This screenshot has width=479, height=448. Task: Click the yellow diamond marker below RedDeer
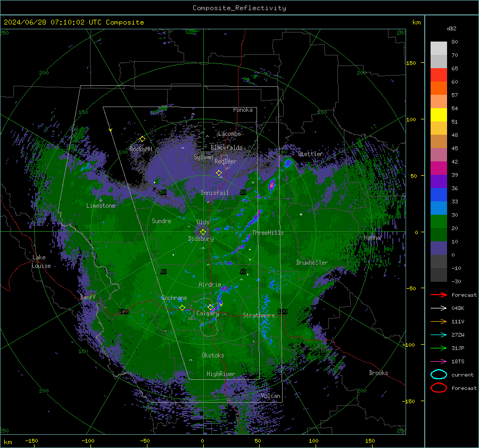pyautogui.click(x=219, y=173)
